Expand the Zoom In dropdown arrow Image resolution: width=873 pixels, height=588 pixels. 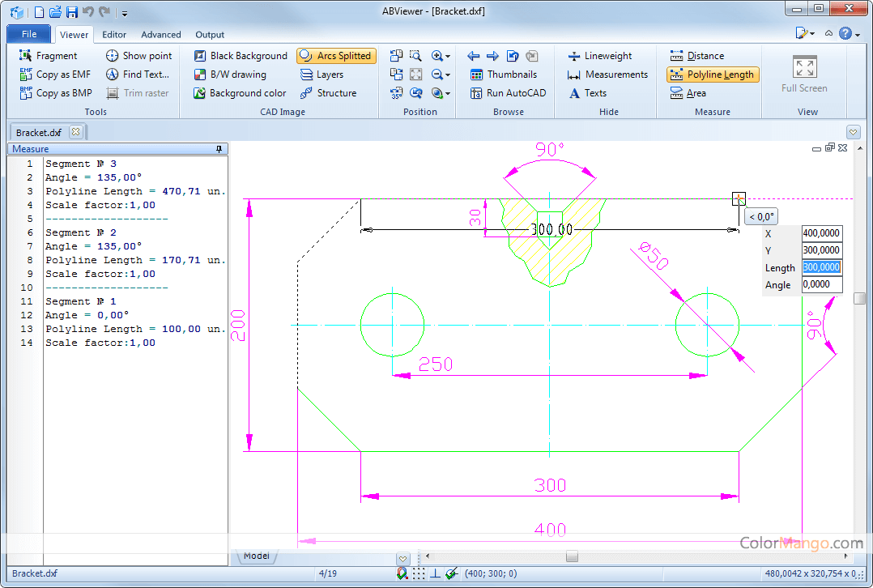coord(448,56)
